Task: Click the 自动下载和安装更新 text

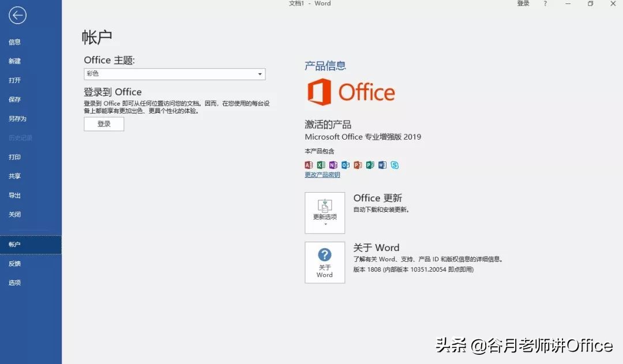Action: click(381, 209)
